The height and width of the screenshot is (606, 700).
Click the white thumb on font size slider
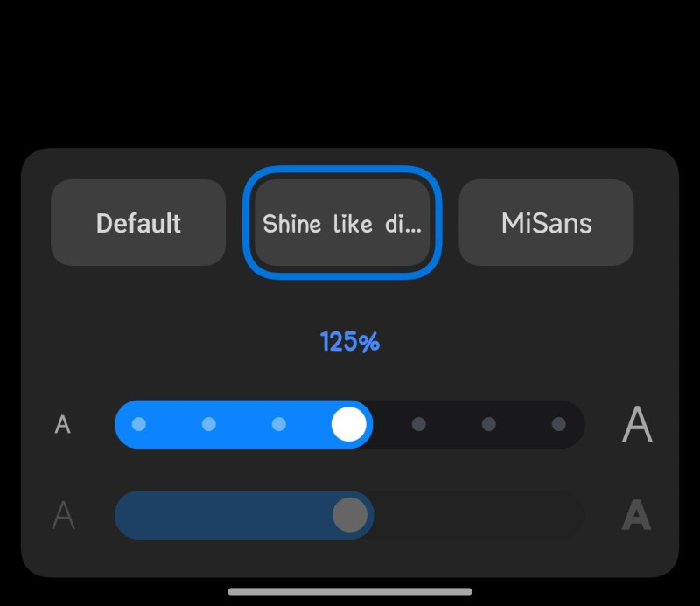(x=349, y=424)
